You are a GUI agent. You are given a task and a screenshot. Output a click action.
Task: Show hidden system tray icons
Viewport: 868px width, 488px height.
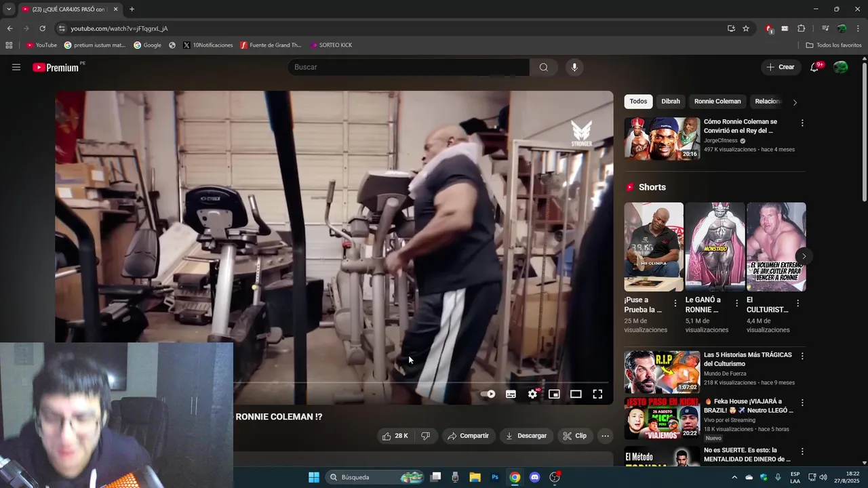734,477
